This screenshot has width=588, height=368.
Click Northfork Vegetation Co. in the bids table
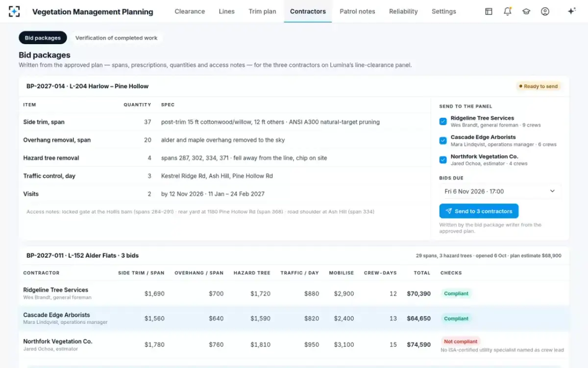(x=58, y=342)
